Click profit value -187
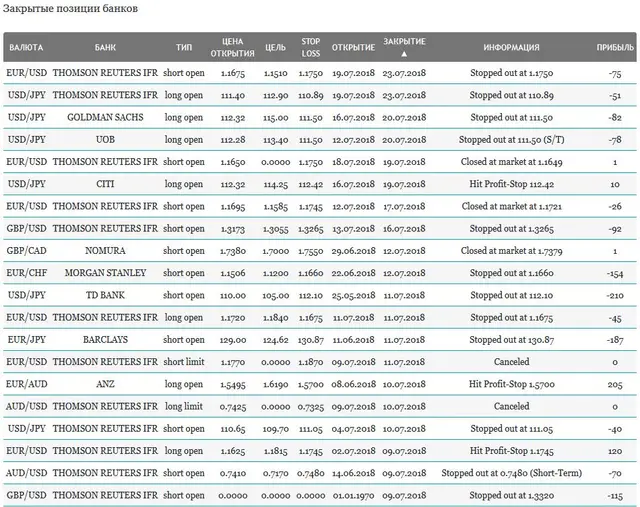Viewport: 640px width, 507px height. coord(615,340)
